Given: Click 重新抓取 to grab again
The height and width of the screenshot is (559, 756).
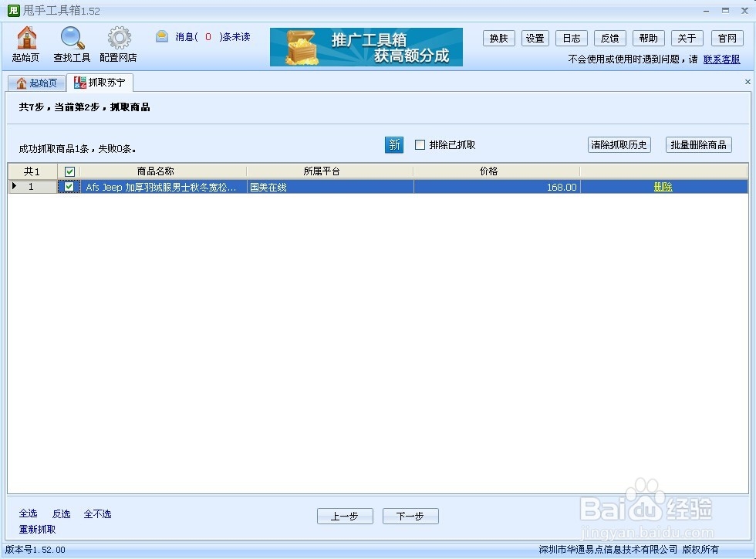Looking at the screenshot, I should (36, 529).
